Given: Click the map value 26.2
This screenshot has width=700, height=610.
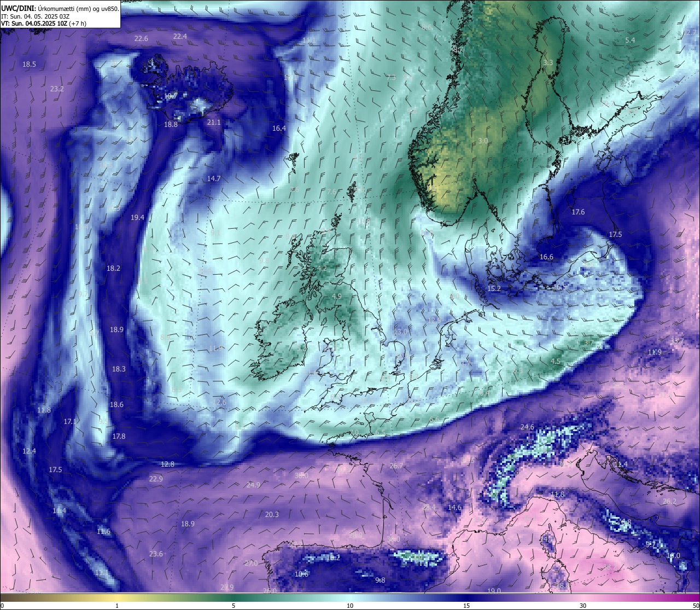Looking at the screenshot, I should point(669,501).
